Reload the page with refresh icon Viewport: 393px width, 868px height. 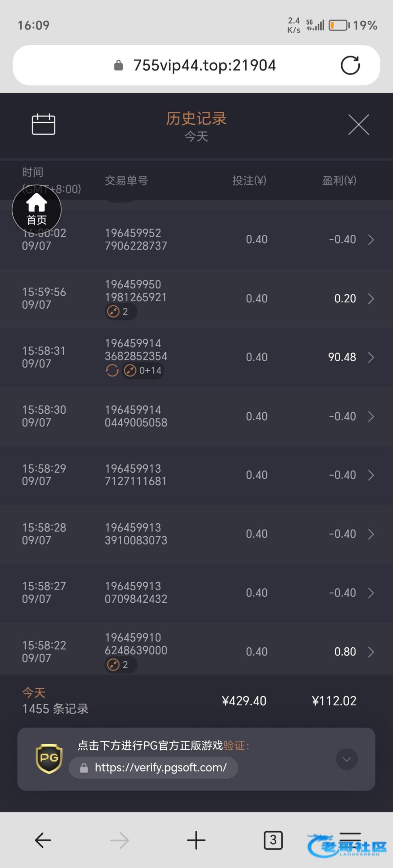pyautogui.click(x=350, y=65)
